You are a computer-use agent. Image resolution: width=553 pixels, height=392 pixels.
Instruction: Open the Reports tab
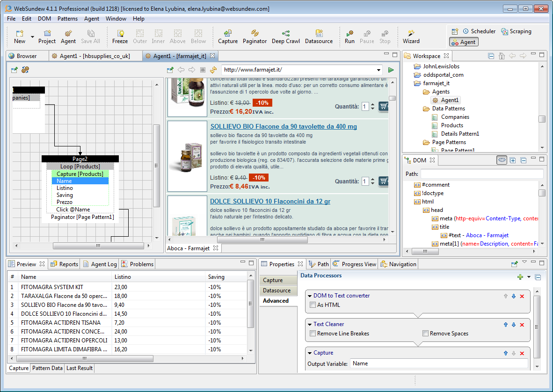click(x=64, y=264)
